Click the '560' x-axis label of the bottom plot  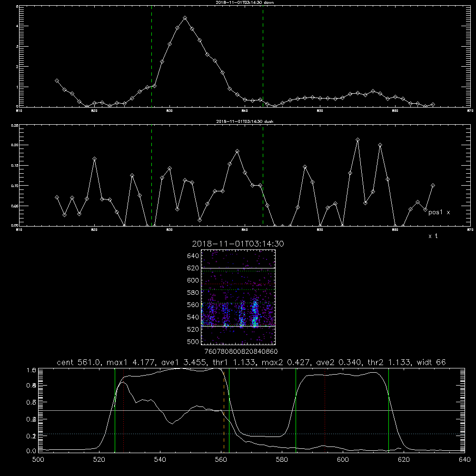tap(221, 459)
